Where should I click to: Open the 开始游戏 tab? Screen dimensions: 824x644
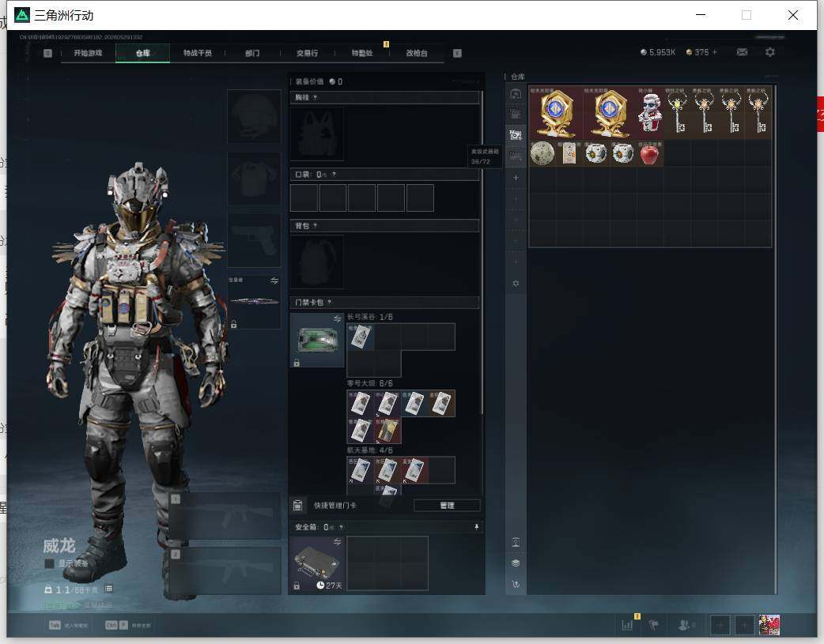pyautogui.click(x=88, y=53)
